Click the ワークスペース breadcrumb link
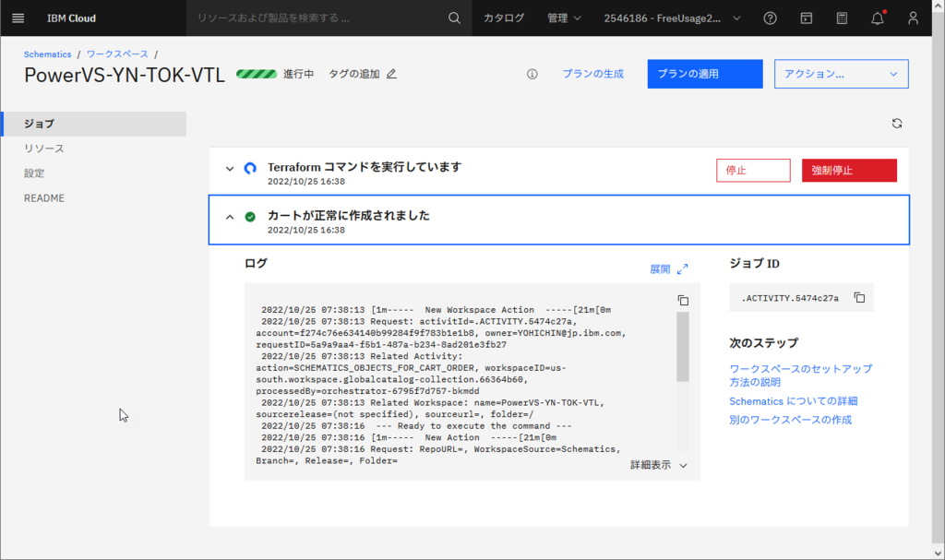945x560 pixels. [x=117, y=54]
